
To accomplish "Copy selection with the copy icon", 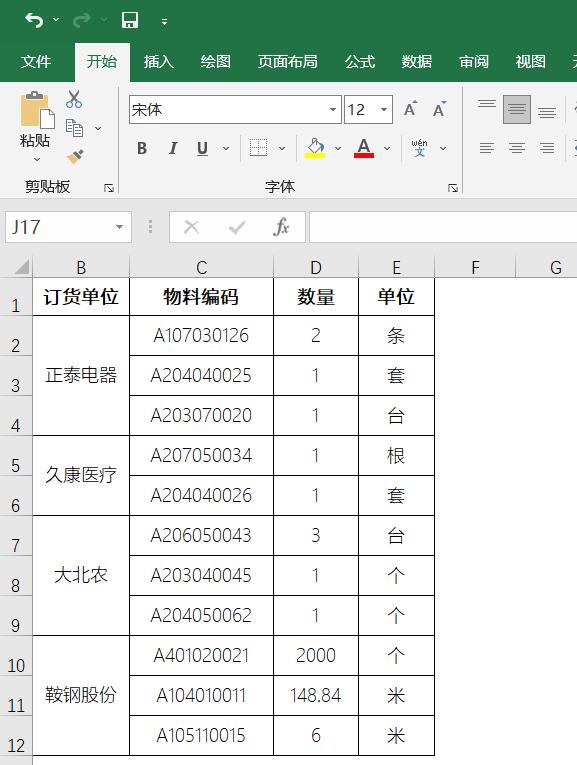I will [74, 128].
